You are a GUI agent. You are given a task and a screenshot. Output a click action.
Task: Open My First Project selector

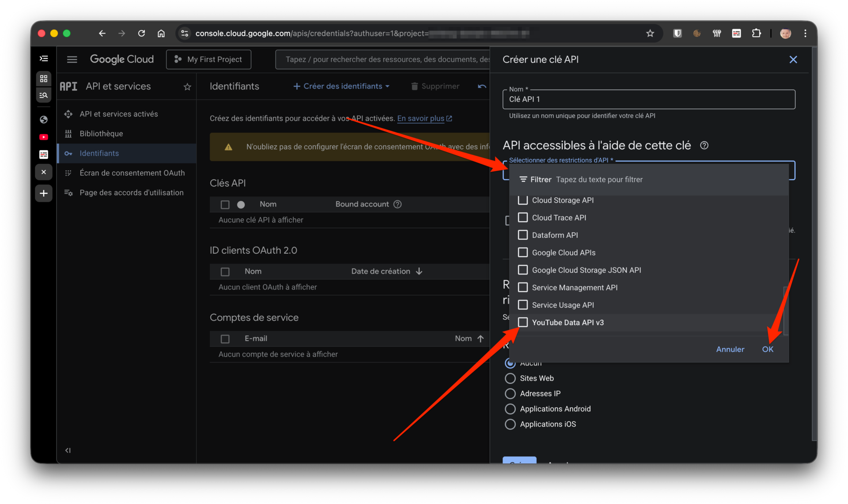[x=208, y=60]
